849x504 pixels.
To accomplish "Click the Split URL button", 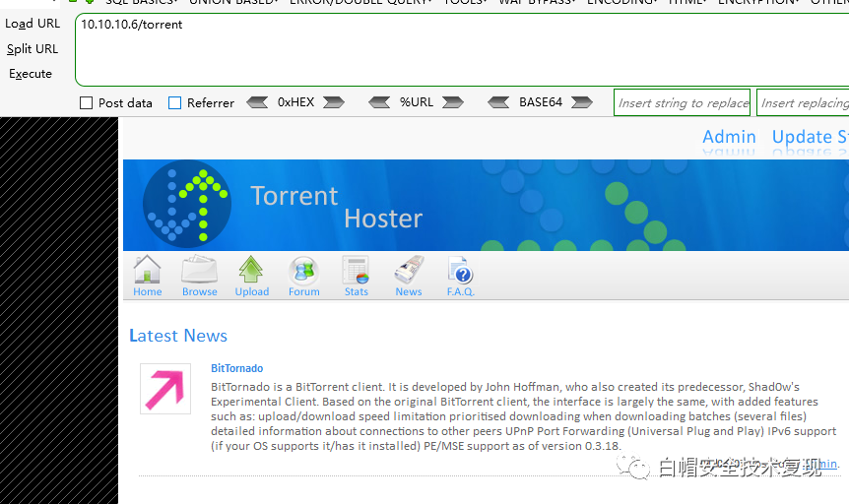I will click(33, 48).
